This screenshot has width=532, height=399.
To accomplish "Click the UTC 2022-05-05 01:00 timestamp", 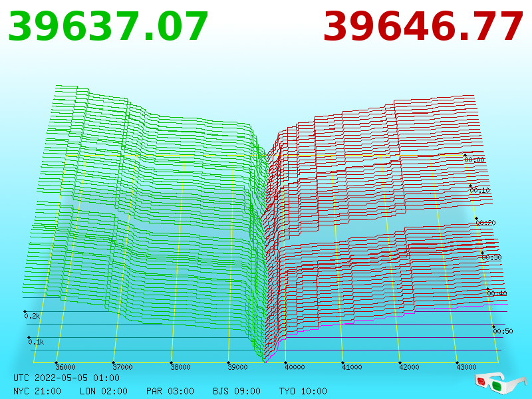I will [x=66, y=378].
